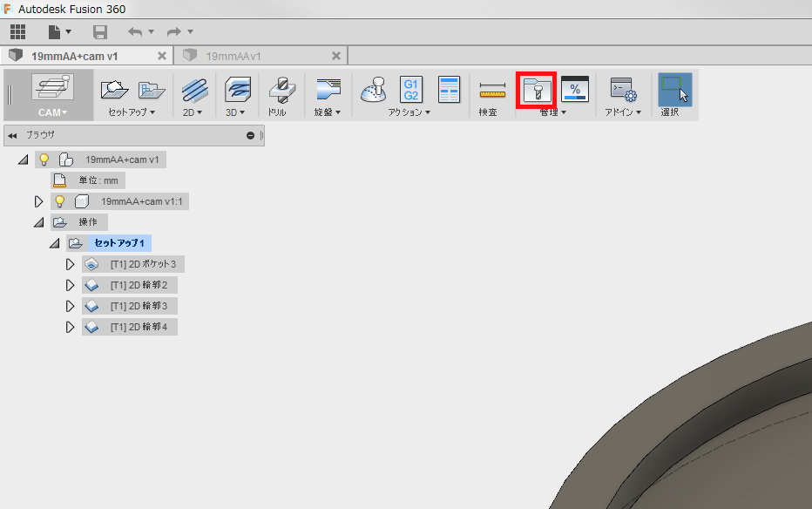Switch to the 19mmAAv1 tab

click(233, 56)
